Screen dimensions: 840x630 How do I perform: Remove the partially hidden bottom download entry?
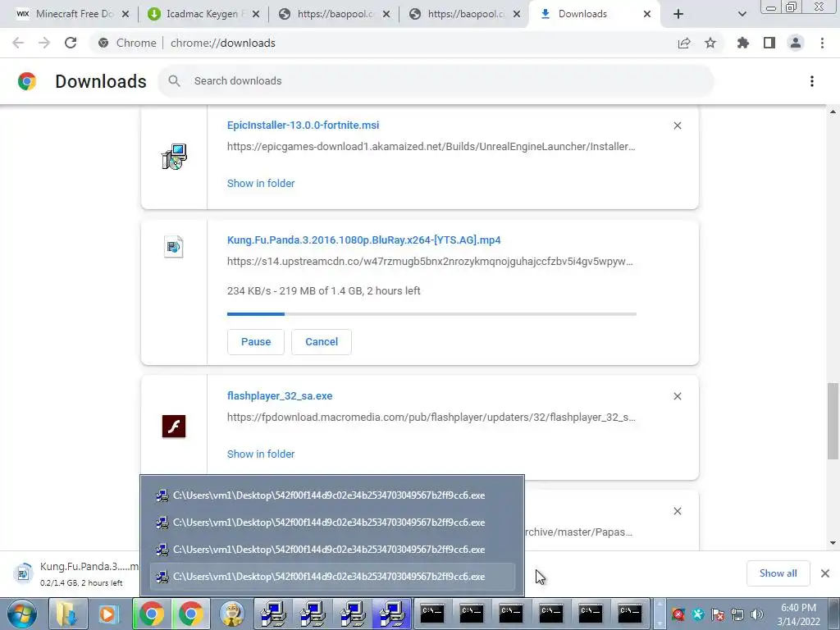point(677,511)
